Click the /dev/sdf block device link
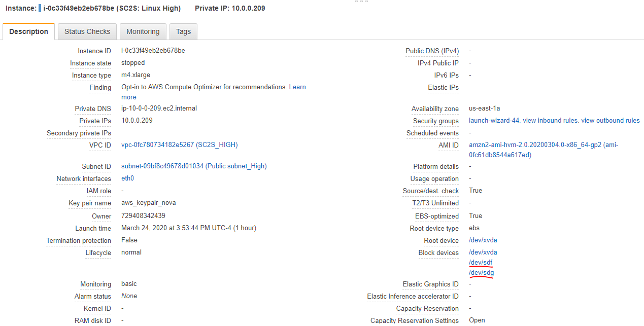This screenshot has width=644, height=326. [481, 263]
